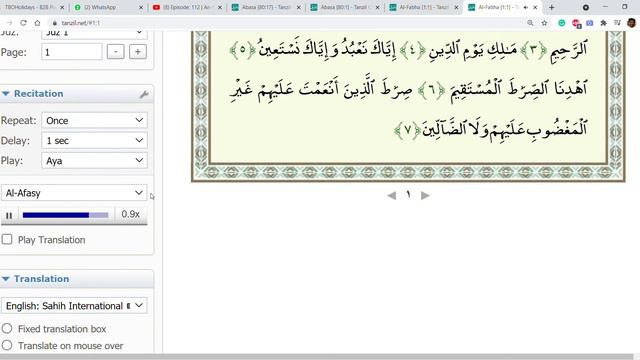
Task: Click the Page number input field
Action: click(x=71, y=52)
